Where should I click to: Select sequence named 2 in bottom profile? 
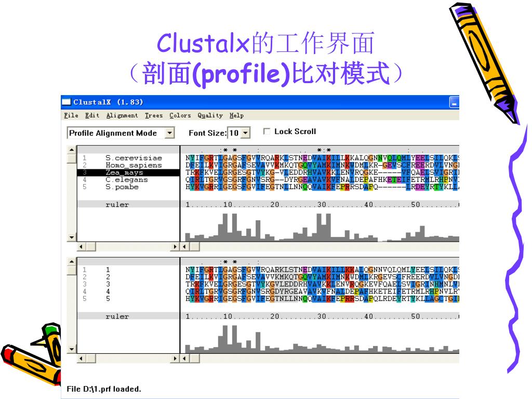click(108, 277)
